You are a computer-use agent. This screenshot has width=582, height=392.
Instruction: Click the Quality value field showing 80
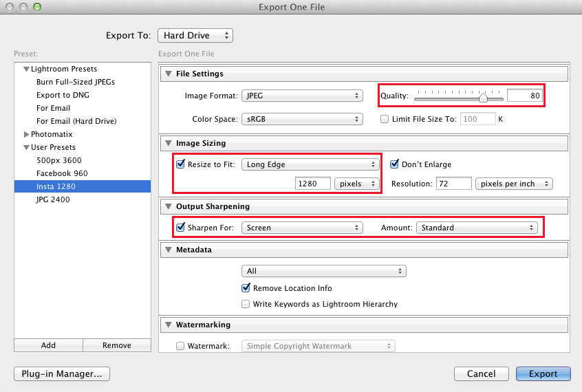(525, 96)
